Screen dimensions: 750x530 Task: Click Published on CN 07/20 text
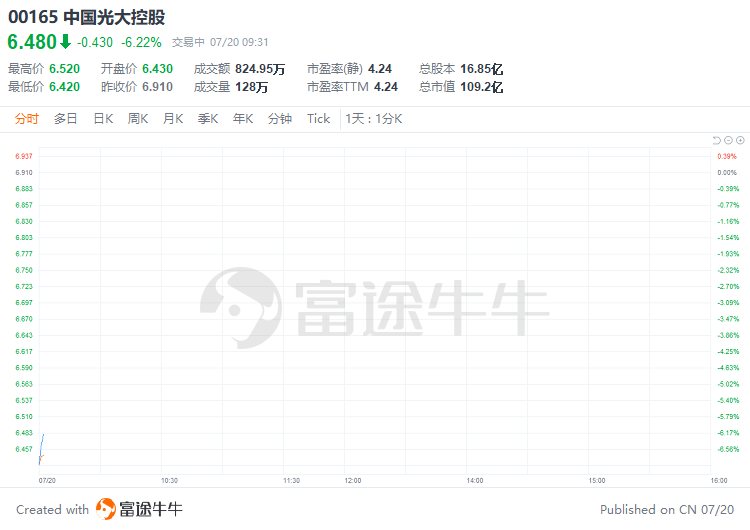coord(667,510)
